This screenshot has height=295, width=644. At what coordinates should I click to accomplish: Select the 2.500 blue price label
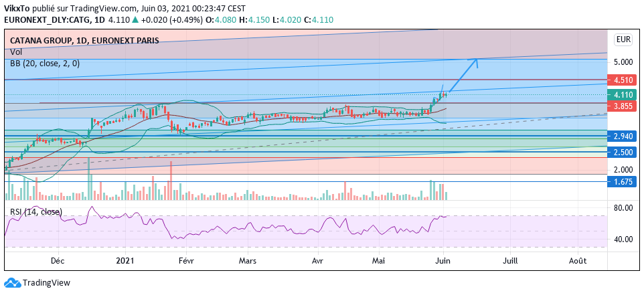(623, 153)
